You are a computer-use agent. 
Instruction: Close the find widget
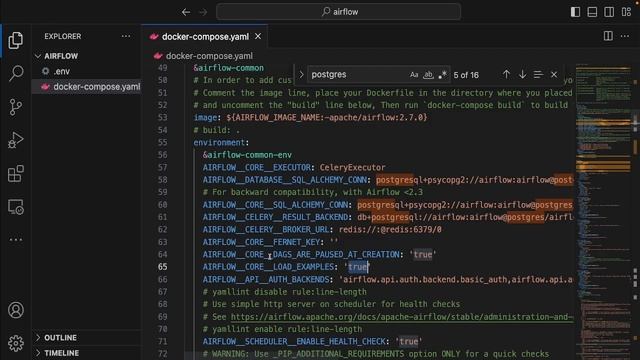click(x=554, y=74)
